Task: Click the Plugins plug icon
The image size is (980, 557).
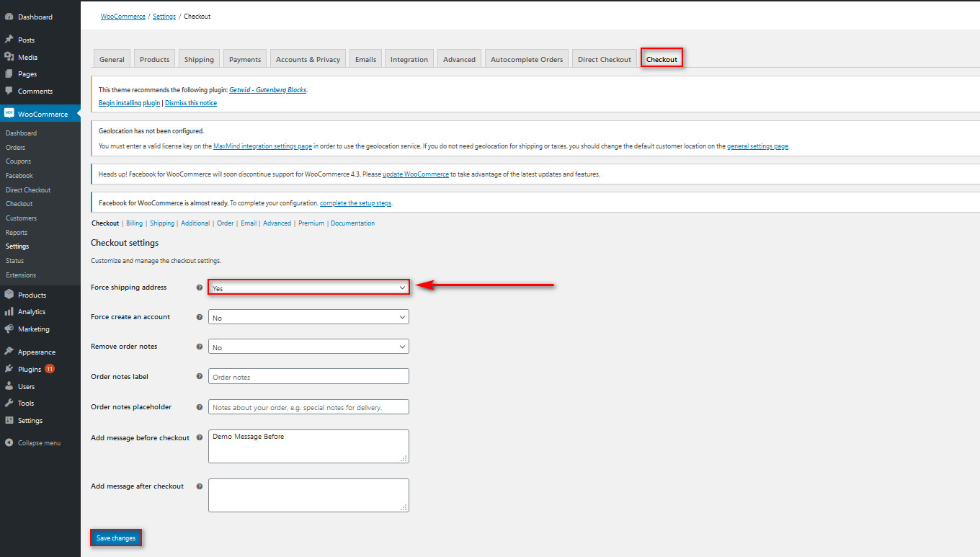Action: (x=9, y=369)
